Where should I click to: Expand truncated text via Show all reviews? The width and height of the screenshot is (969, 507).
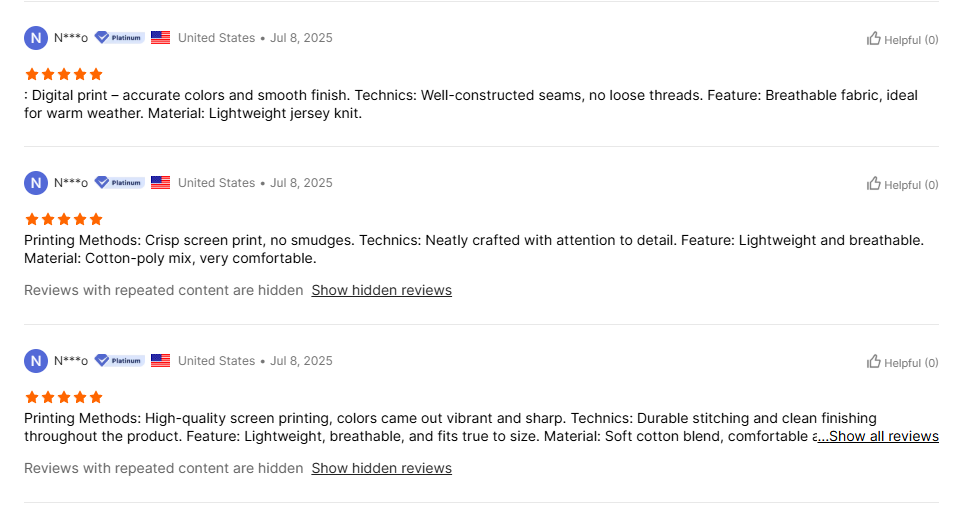[878, 437]
